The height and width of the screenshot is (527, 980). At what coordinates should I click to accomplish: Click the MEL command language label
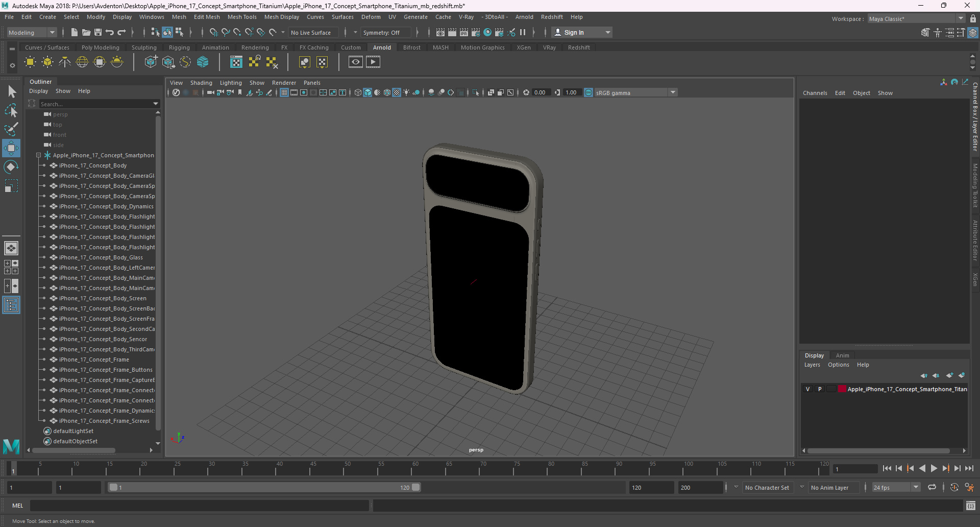click(18, 506)
